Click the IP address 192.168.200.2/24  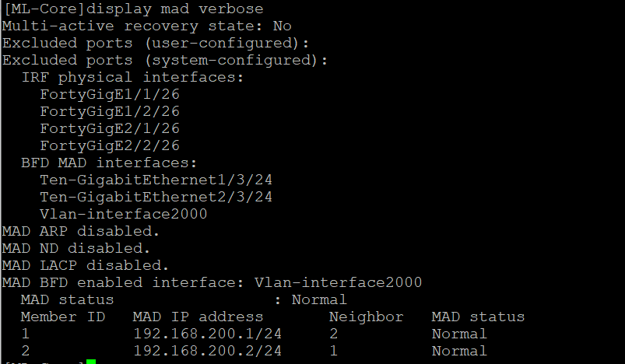pyautogui.click(x=207, y=351)
